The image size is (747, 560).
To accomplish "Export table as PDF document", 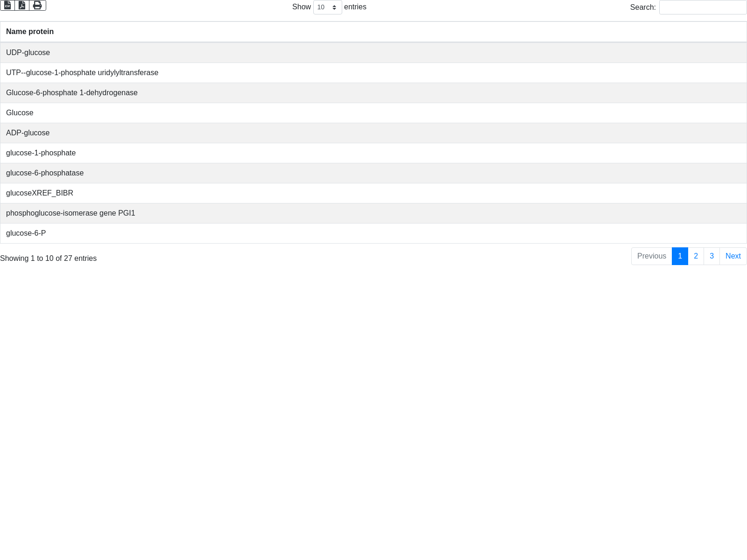I will pos(22,5).
